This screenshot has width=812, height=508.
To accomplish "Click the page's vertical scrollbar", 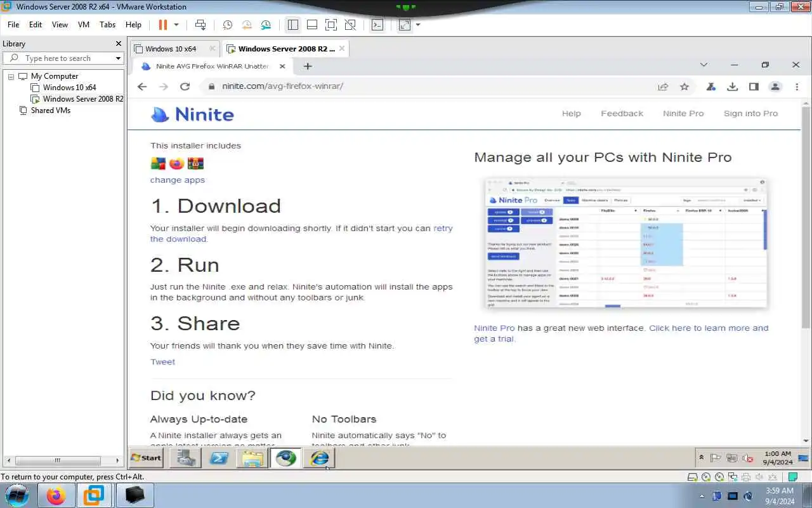I will pyautogui.click(x=806, y=219).
